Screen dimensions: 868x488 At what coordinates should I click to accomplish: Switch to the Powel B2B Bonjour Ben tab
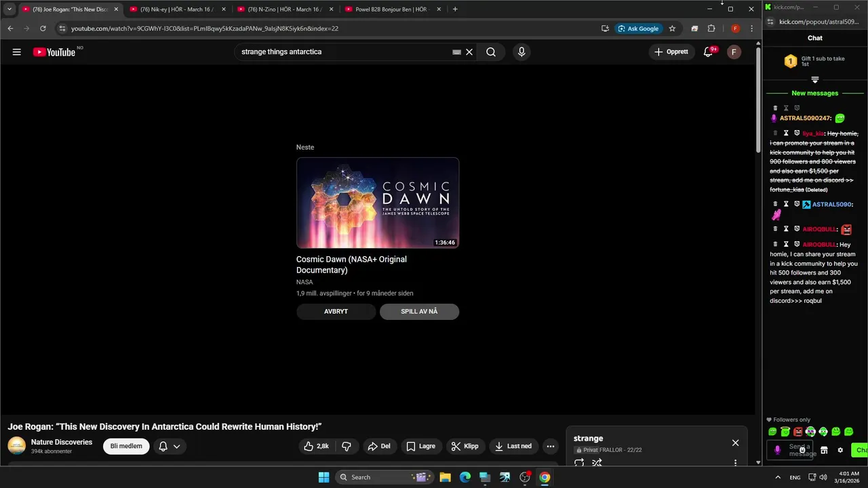[x=392, y=9]
